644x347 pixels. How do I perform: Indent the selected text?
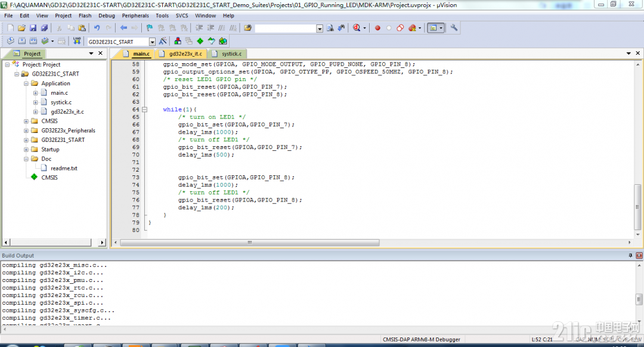click(x=199, y=28)
